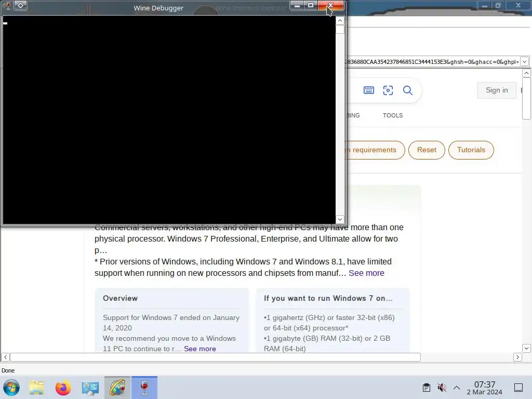
Task: Open the clipboard tray icon
Action: point(427,388)
